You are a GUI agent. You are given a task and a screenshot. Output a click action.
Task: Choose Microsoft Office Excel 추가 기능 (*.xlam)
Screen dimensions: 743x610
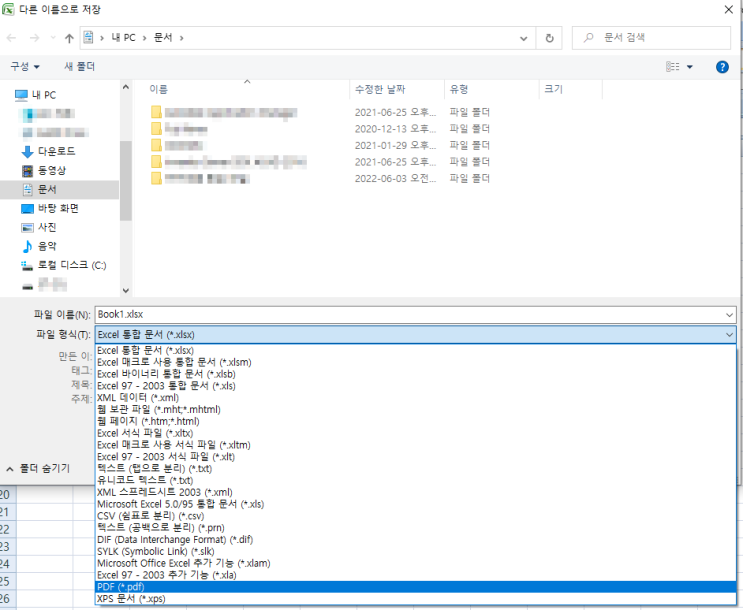point(416,563)
